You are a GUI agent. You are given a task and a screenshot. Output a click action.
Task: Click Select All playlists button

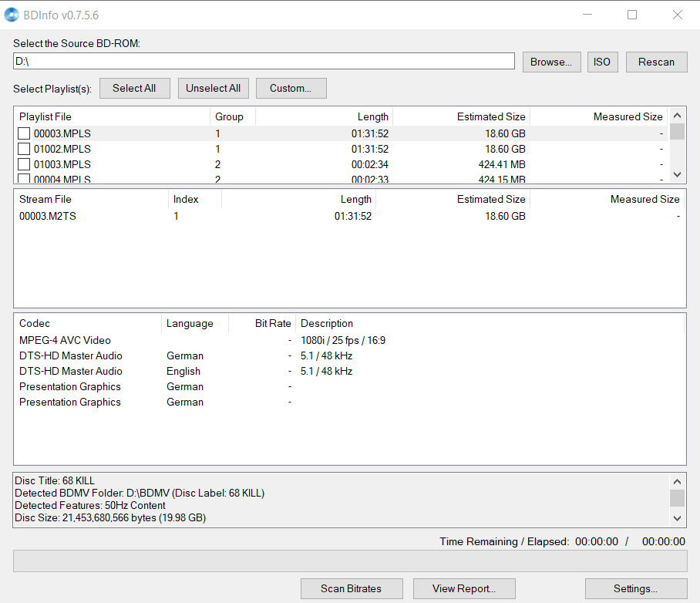click(134, 88)
